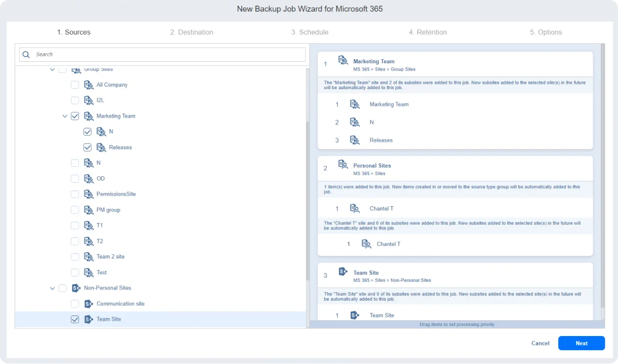
Task: Collapse the Group Sites tree node
Action: tap(52, 70)
